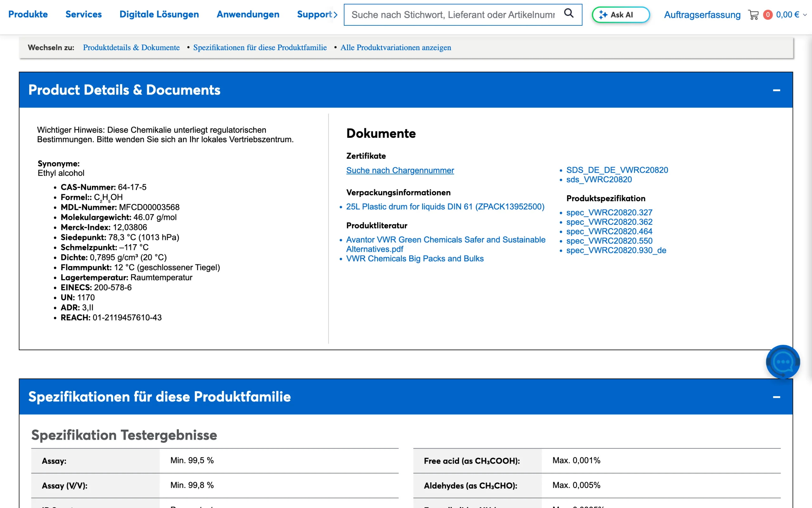This screenshot has width=812, height=508.
Task: Open the Produkte menu
Action: [x=28, y=15]
